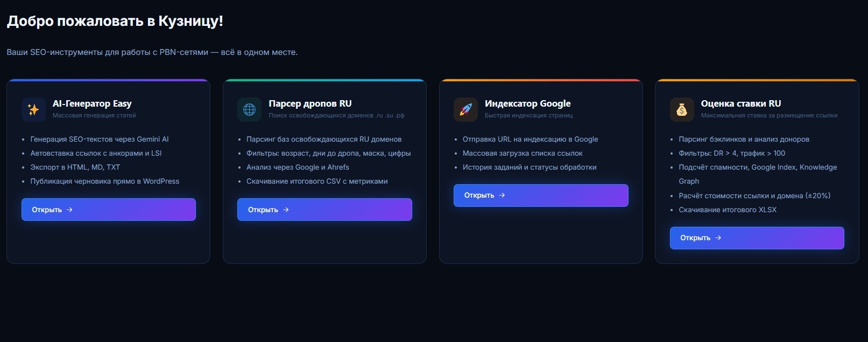Click the money bag icon on Оценка ставки RU
868x342 pixels.
(682, 109)
